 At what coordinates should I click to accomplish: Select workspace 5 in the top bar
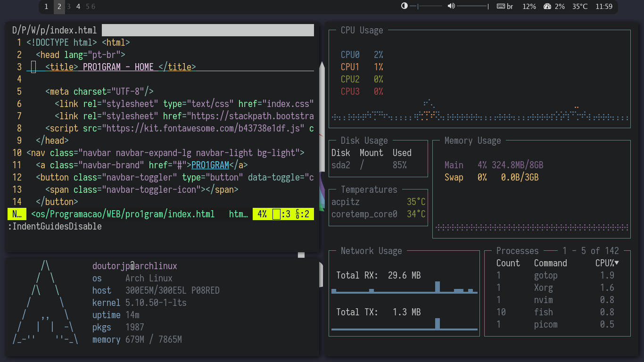click(x=89, y=7)
